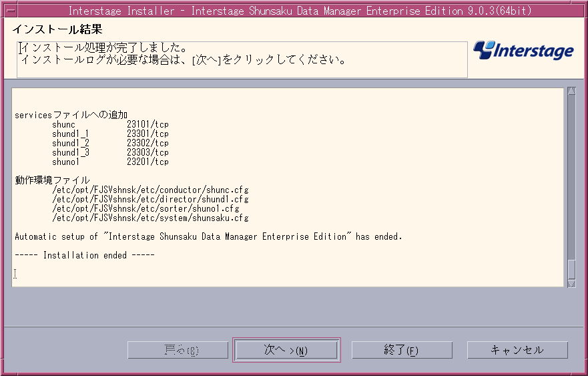Click the sorter/shuno1.cfg path line
This screenshot has height=376, width=588.
146,208
